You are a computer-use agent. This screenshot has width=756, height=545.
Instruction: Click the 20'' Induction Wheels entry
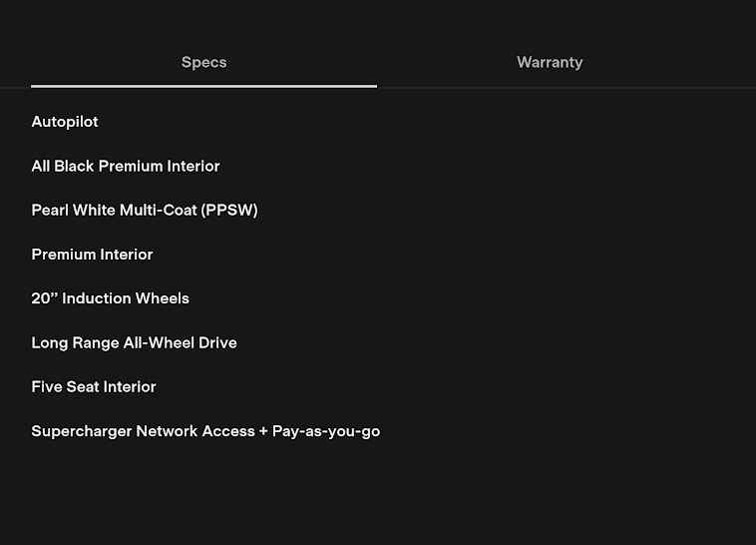coord(110,298)
